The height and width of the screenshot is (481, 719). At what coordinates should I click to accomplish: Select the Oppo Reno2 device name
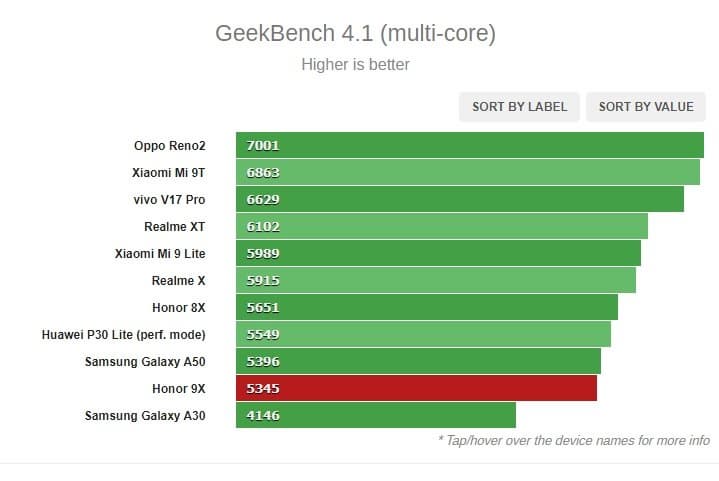[169, 146]
